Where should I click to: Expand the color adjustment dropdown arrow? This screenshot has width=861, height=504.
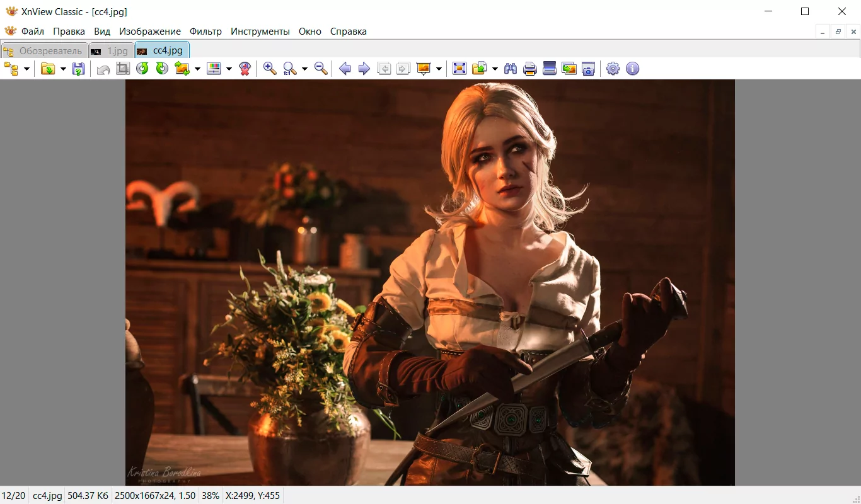tap(229, 69)
